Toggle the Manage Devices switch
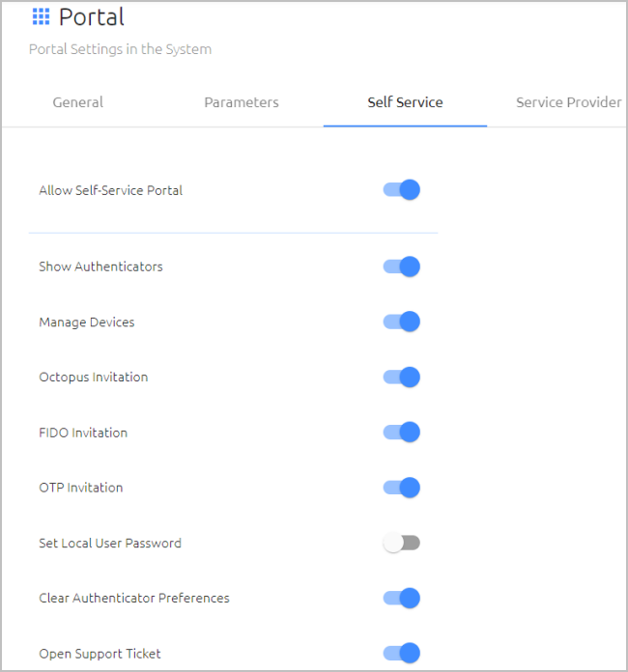The image size is (628, 672). tap(402, 322)
